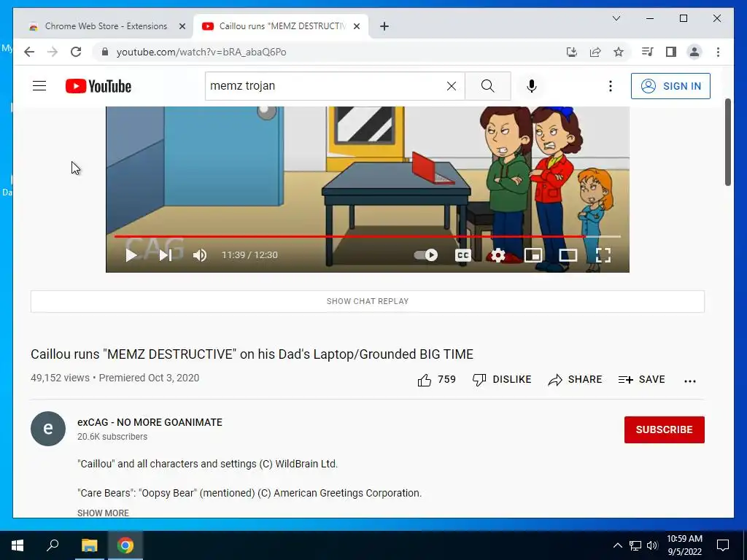Image resolution: width=747 pixels, height=560 pixels.
Task: Open exCAG channel avatar
Action: click(x=48, y=429)
